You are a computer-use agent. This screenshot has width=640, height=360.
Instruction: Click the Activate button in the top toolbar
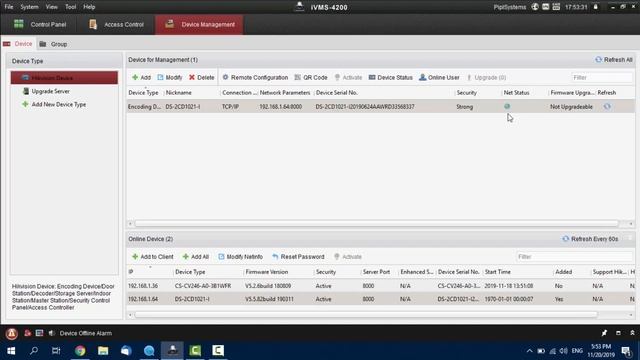[348, 78]
